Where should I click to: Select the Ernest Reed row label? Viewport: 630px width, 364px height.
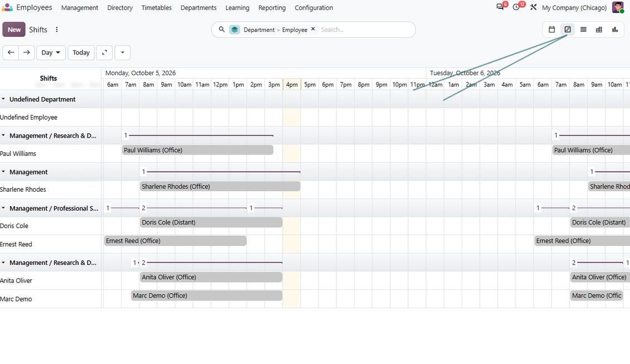pos(16,244)
